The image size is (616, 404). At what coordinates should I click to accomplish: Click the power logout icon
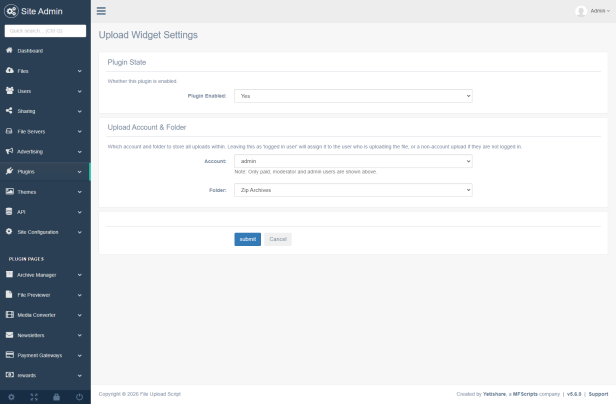(79, 396)
